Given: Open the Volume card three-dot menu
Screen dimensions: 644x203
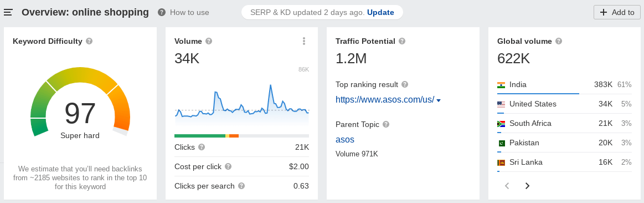Looking at the screenshot, I should tap(304, 40).
